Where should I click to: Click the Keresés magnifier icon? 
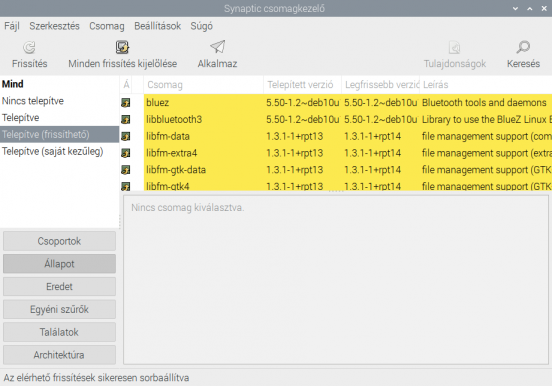point(523,47)
